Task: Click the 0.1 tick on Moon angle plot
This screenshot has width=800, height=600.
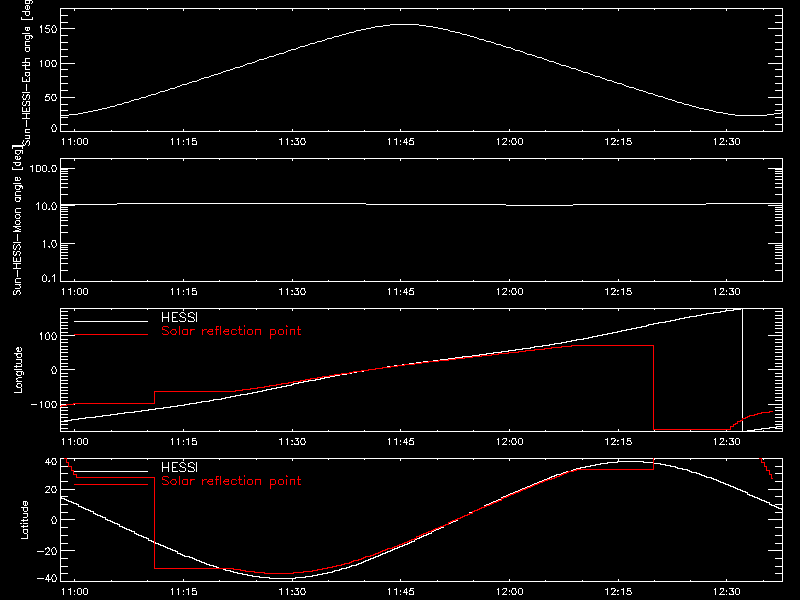Action: pos(48,278)
